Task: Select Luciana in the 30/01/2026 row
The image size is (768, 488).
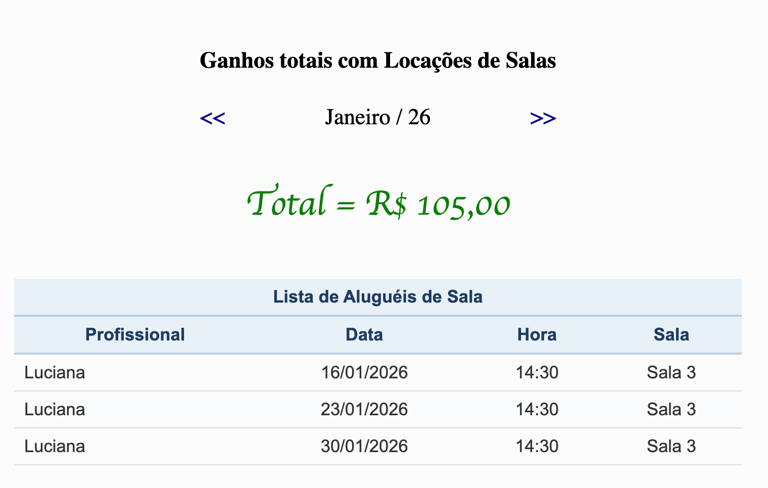Action: coord(55,446)
